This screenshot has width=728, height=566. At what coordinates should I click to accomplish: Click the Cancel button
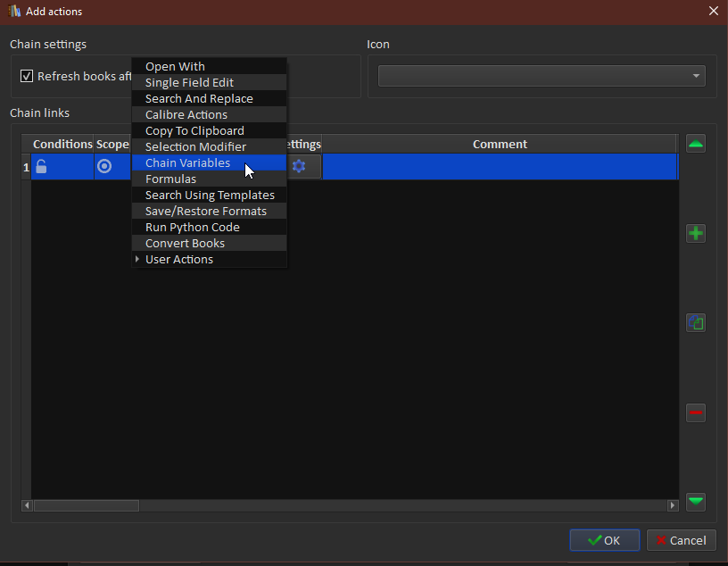pos(681,540)
